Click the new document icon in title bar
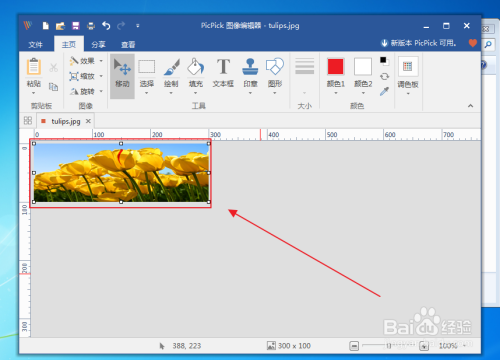Image resolution: width=500 pixels, height=360 pixels. [46, 26]
